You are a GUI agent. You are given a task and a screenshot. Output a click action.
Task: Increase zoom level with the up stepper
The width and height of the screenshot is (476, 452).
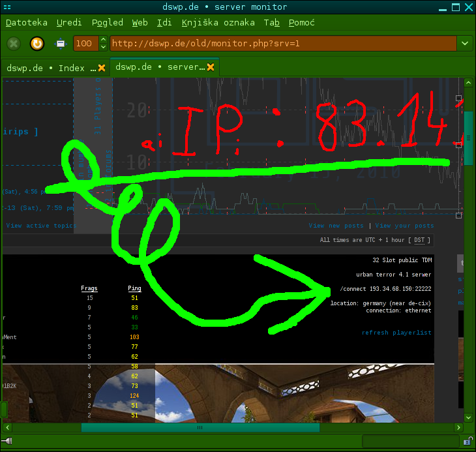(103, 40)
